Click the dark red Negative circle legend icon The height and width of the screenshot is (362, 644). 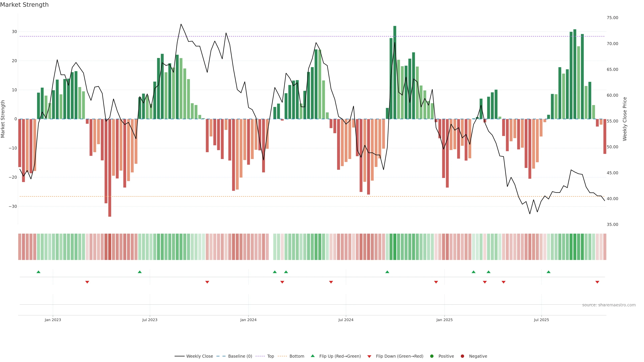point(462,356)
